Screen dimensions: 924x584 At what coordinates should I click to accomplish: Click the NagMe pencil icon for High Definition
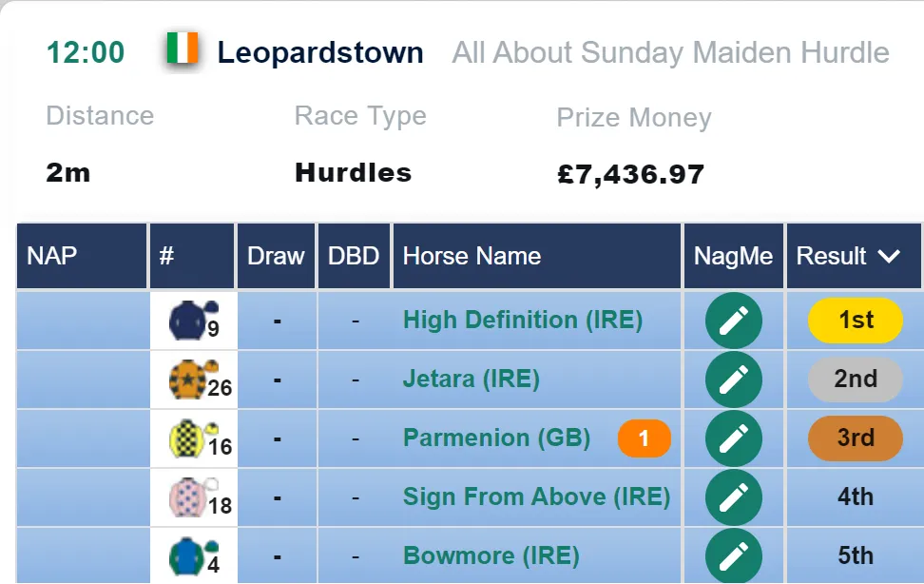tap(734, 321)
